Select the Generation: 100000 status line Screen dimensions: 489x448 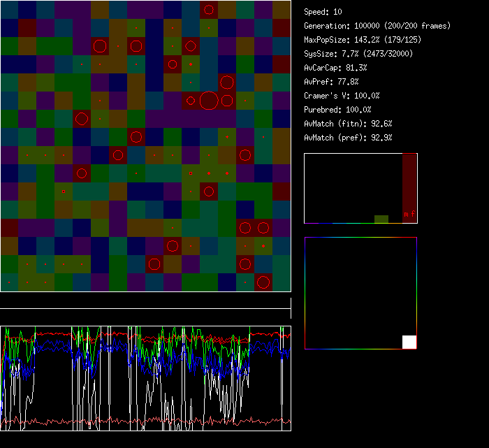[377, 26]
